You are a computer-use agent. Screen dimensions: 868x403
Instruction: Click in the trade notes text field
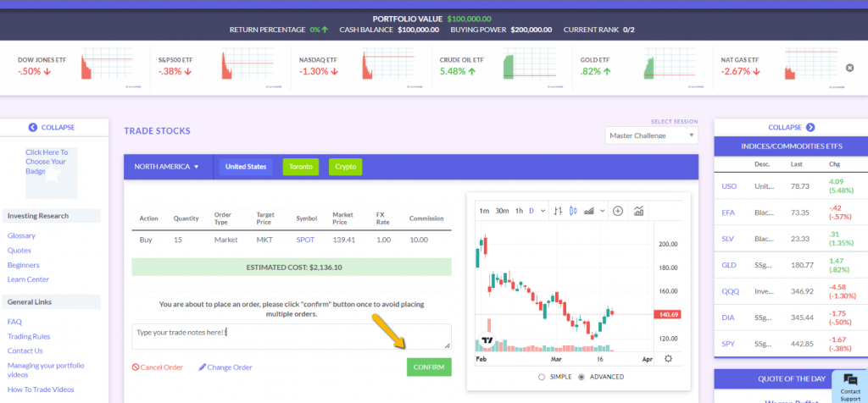point(292,337)
